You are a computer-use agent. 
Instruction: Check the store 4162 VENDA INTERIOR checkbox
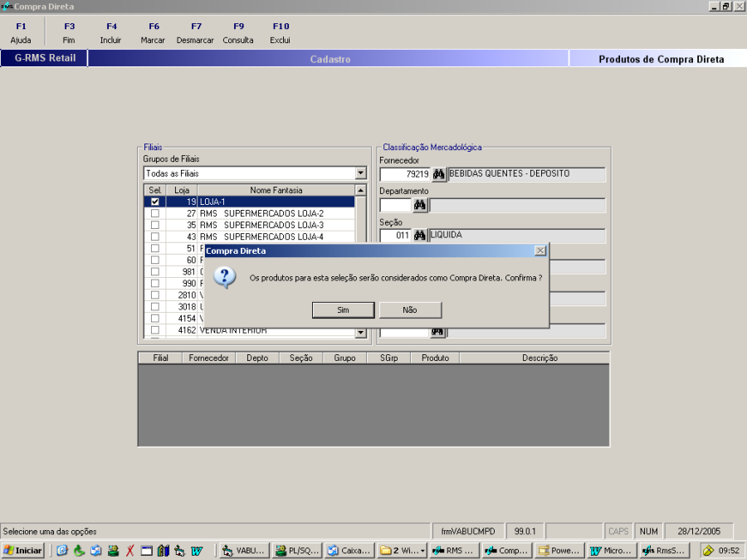[x=155, y=330]
